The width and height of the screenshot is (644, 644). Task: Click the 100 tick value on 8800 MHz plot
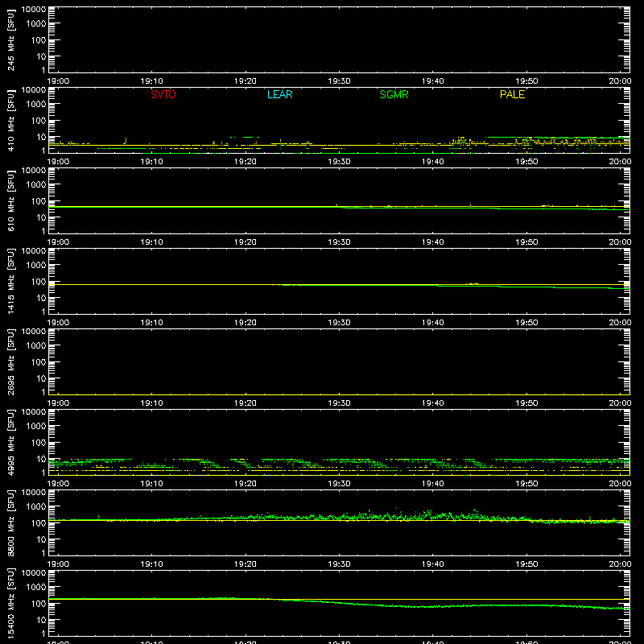tap(38, 523)
